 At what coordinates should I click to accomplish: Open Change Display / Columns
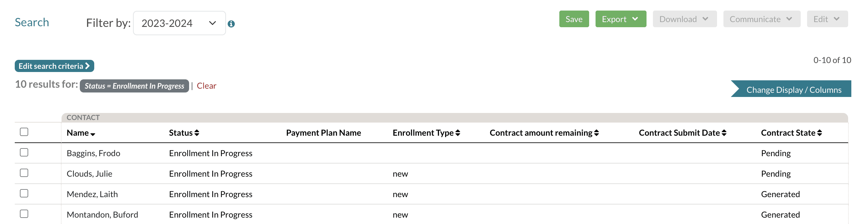794,90
